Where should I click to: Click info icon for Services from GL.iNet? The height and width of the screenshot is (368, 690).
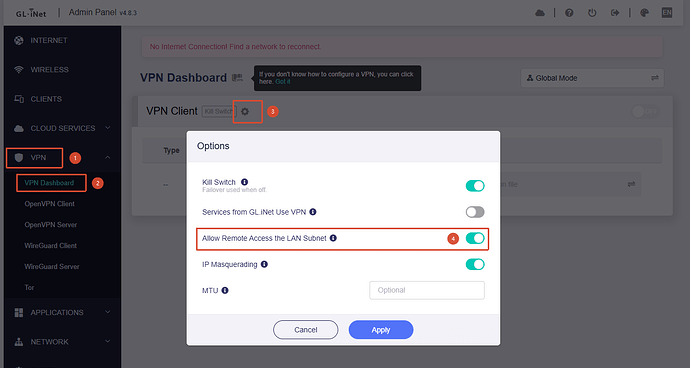click(x=313, y=212)
